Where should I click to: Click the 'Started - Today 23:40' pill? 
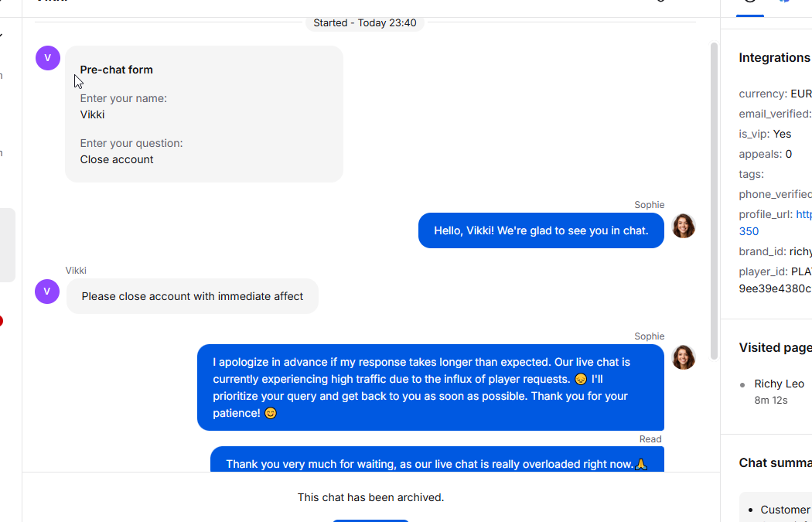(364, 22)
